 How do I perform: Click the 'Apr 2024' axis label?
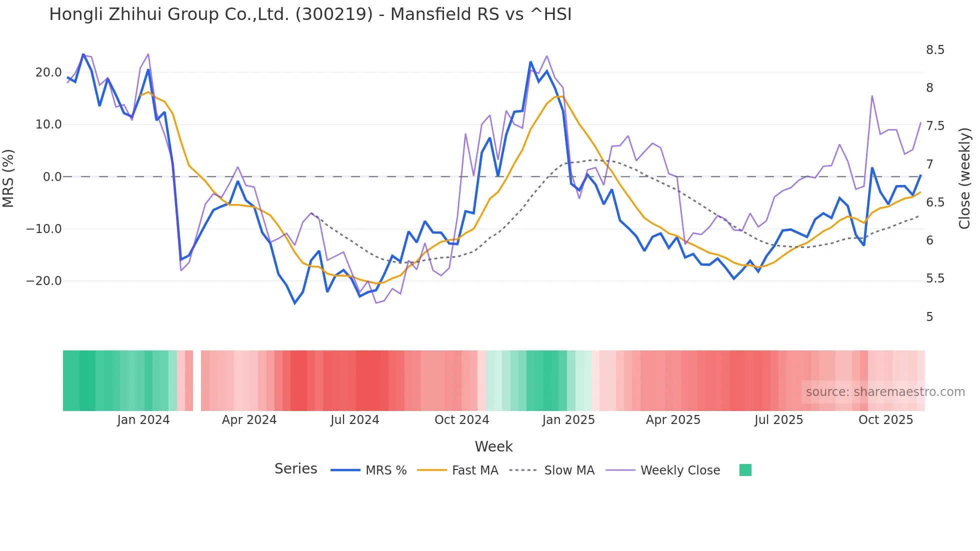point(249,420)
